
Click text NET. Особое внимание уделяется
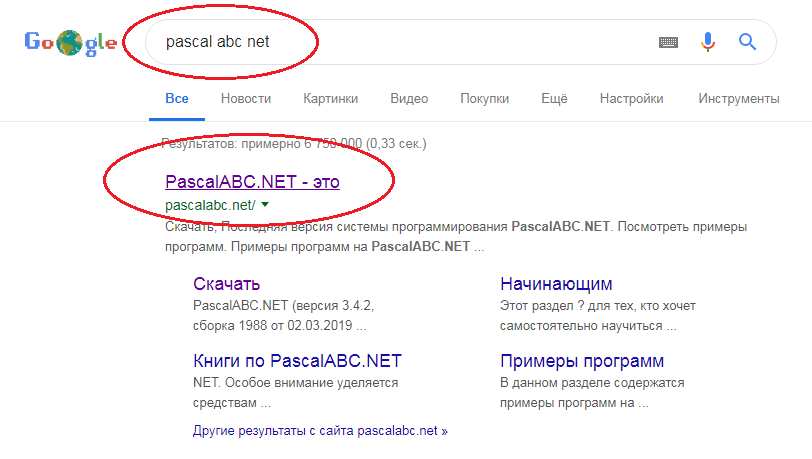[x=296, y=382]
